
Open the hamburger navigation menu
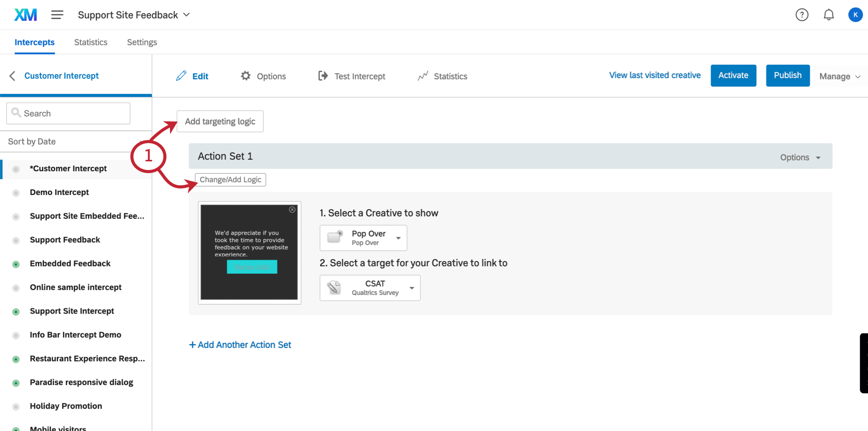(57, 15)
